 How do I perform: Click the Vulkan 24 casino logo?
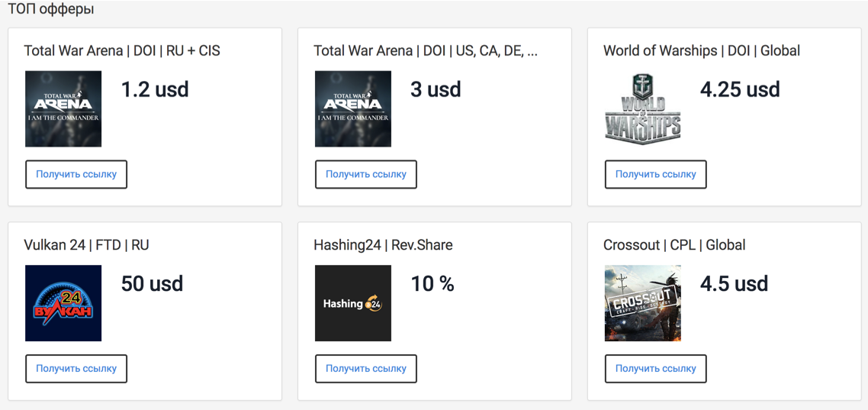(63, 303)
